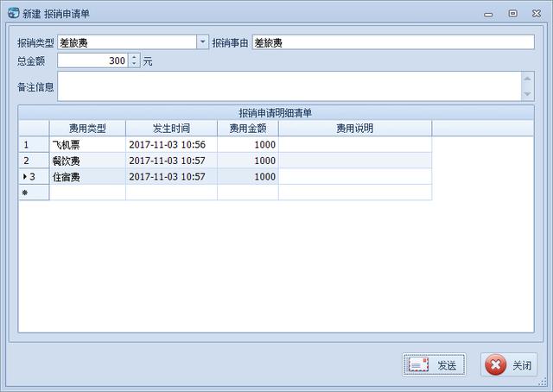Select row 3 via its row indicator
Screen dimensions: 553x392
[x=34, y=176]
